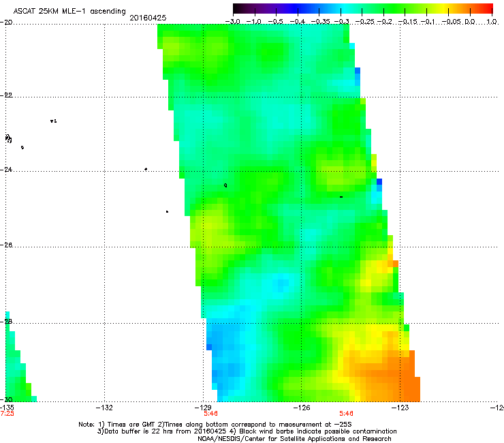Click the -1.0 color scale label
The image size is (504, 443).
254,22
